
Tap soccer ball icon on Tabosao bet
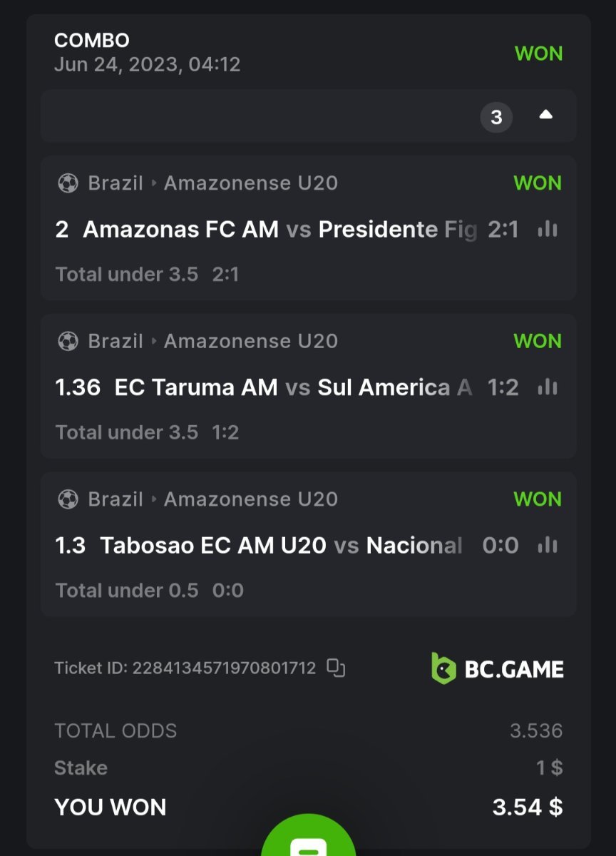point(68,499)
